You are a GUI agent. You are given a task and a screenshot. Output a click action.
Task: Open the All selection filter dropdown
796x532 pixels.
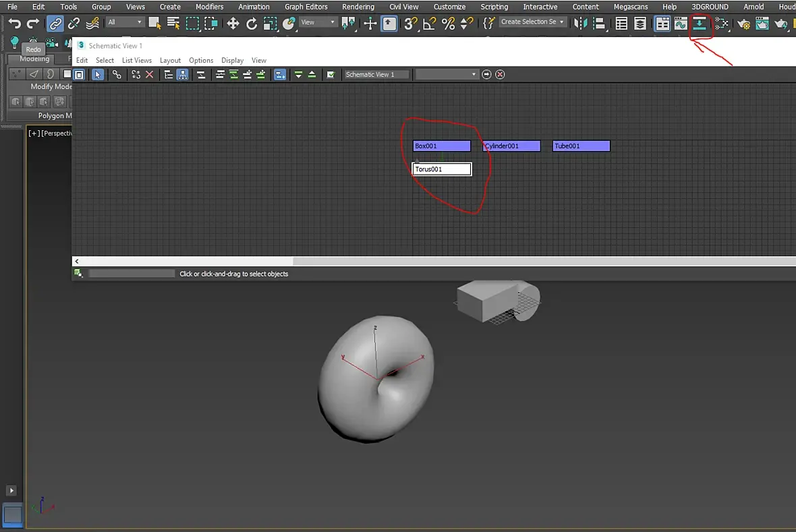[x=124, y=22]
